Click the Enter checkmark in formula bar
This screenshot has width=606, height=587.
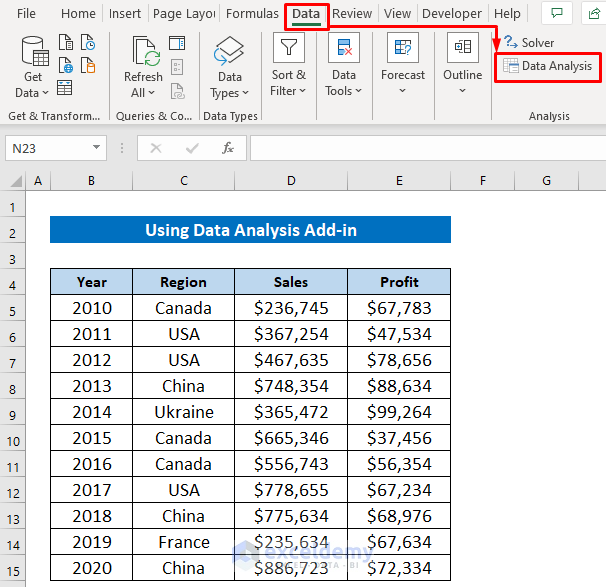(x=192, y=148)
